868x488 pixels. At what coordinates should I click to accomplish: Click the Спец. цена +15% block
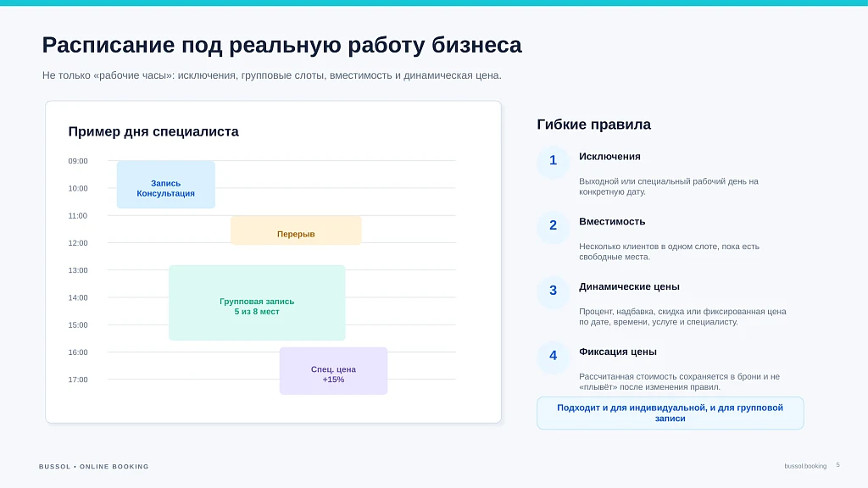pyautogui.click(x=333, y=371)
